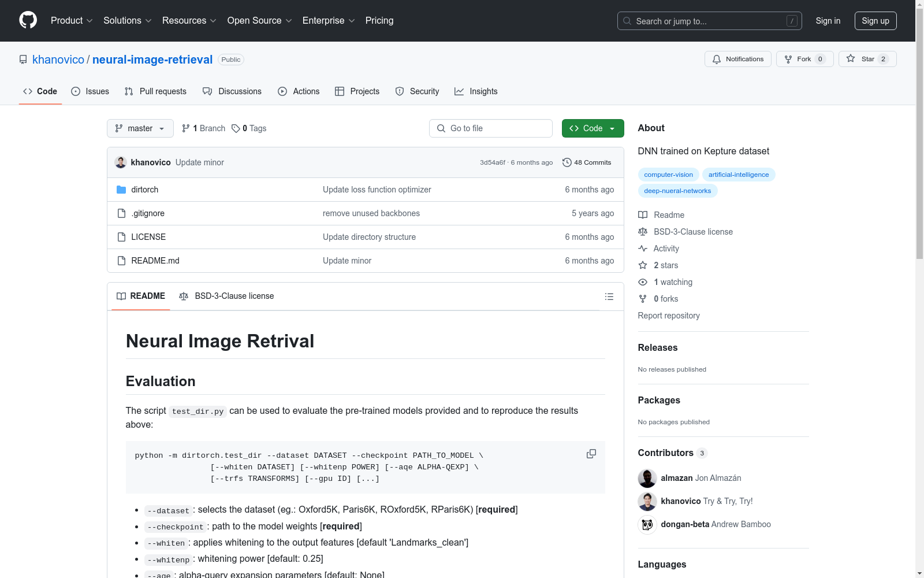The height and width of the screenshot is (578, 924).
Task: Expand the Resources menu
Action: coord(189,21)
